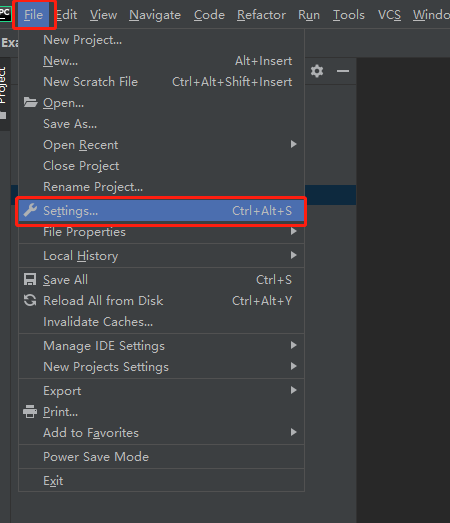Screen dimensions: 450x523
Task: Open the View menu
Action: click(103, 15)
